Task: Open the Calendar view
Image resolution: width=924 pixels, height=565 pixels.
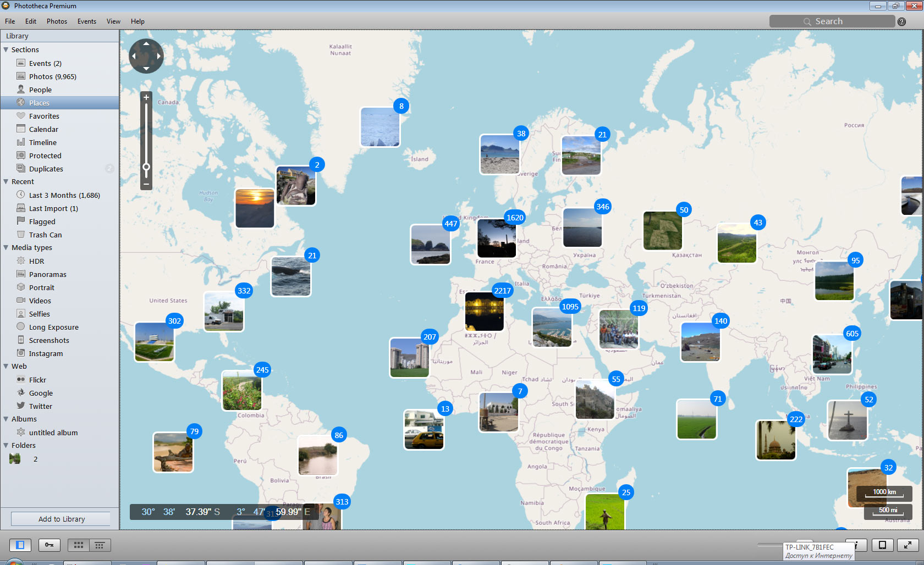Action: [59, 129]
